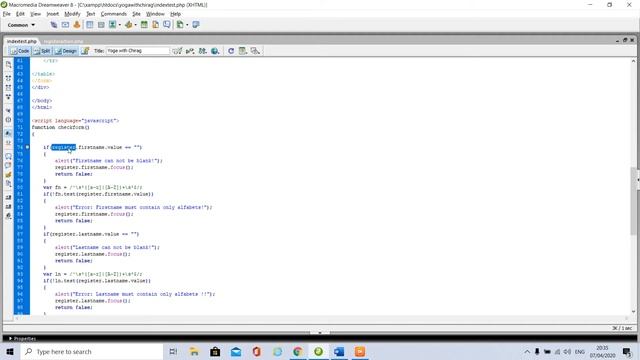Click the Date insert icon
Viewport: 640px width, 360px height.
[x=144, y=25]
